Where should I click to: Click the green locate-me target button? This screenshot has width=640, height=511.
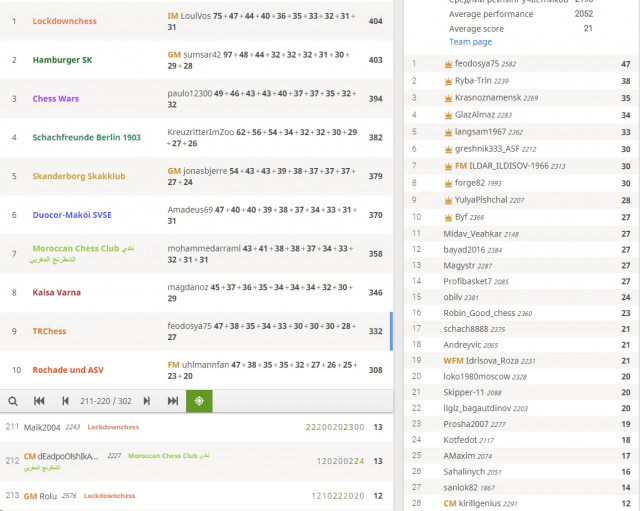(199, 401)
